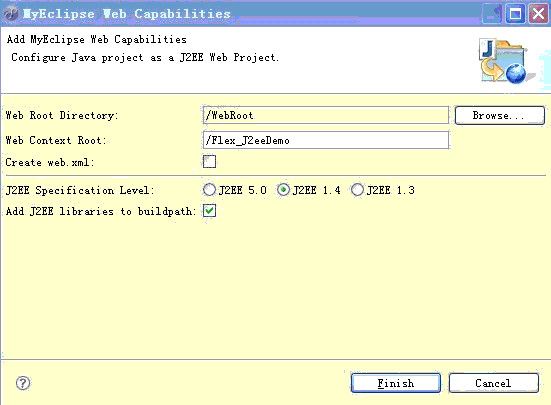
Task: Focus the Web Root Directory input field
Action: click(x=326, y=115)
